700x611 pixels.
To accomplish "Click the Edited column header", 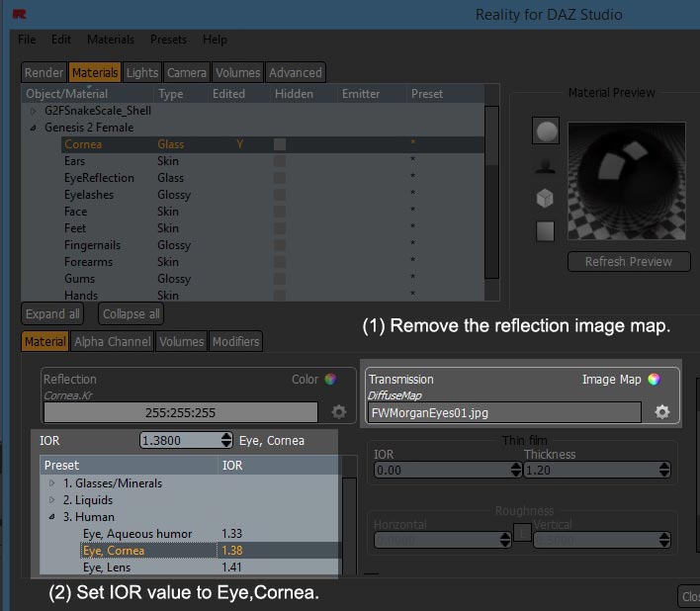I will click(x=238, y=94).
